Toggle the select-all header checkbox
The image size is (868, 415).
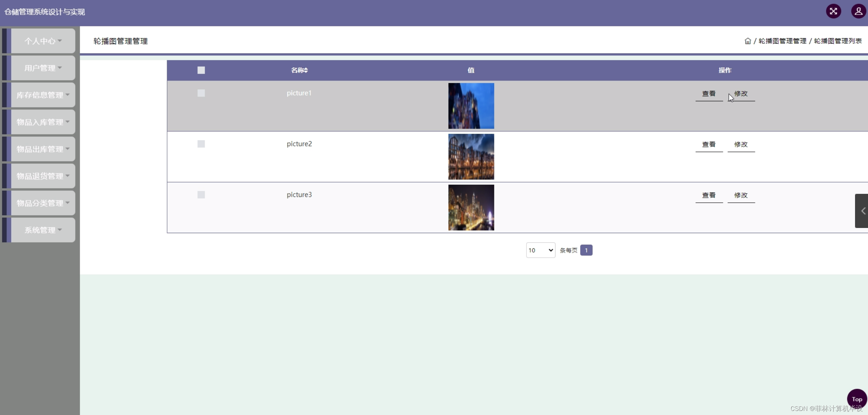201,70
